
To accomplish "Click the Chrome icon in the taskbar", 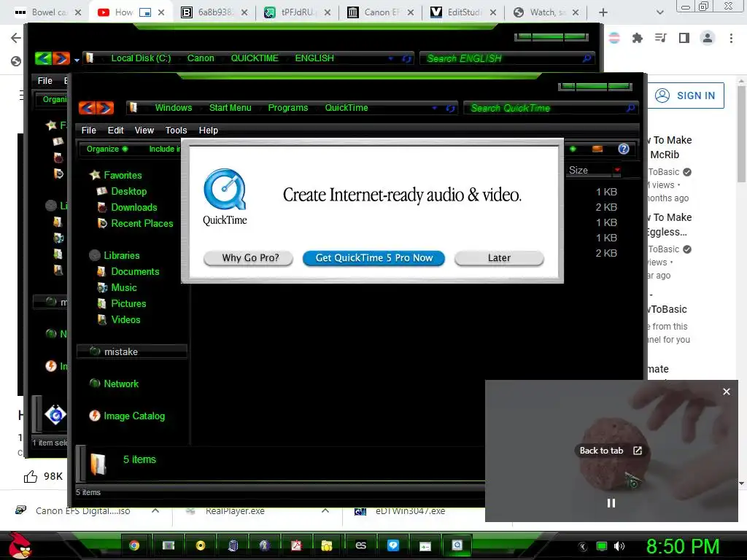I will click(134, 545).
